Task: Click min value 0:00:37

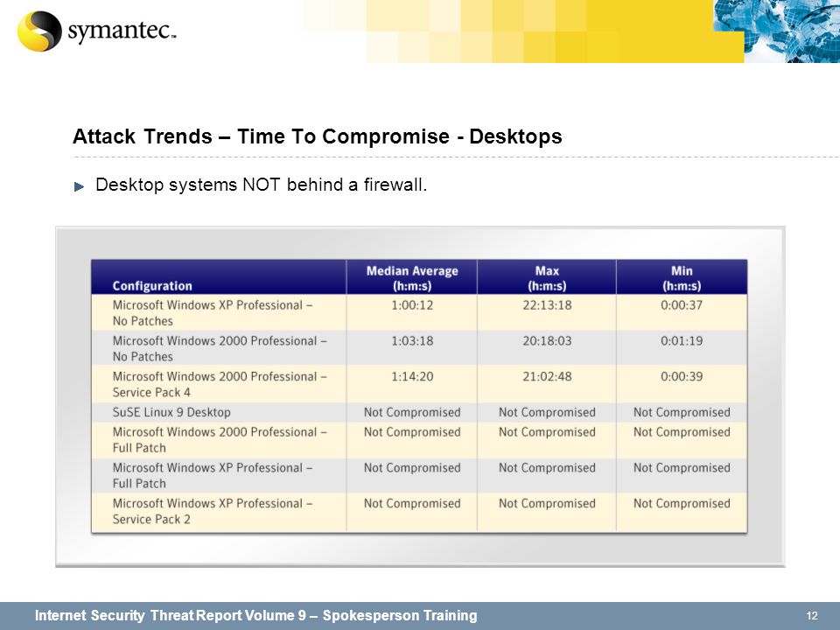Action: 682,304
